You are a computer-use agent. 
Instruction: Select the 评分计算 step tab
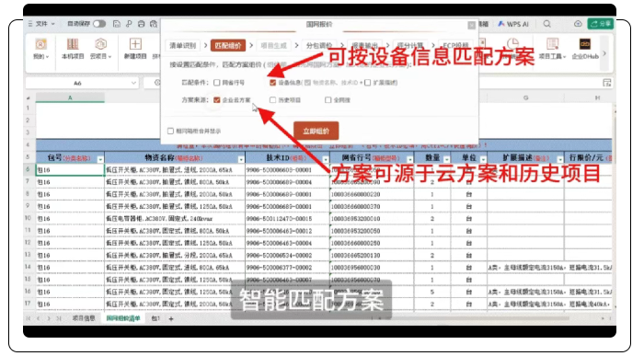[410, 46]
